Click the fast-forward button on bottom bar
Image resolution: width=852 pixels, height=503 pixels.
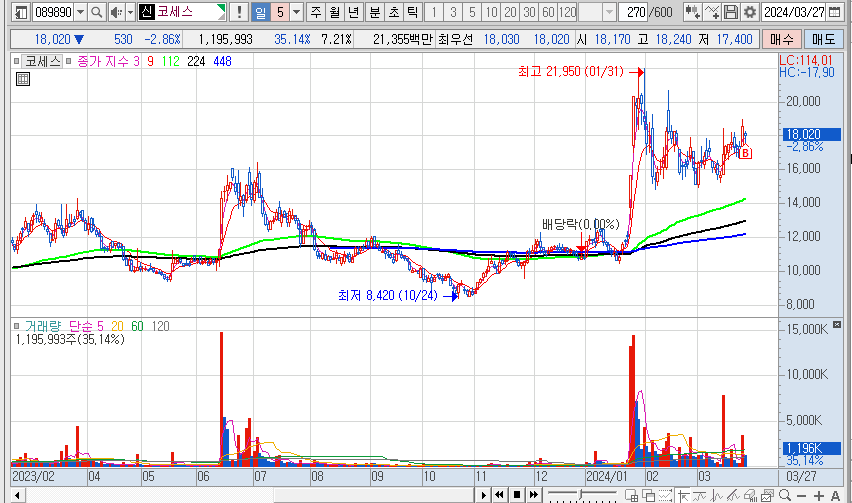tap(534, 495)
